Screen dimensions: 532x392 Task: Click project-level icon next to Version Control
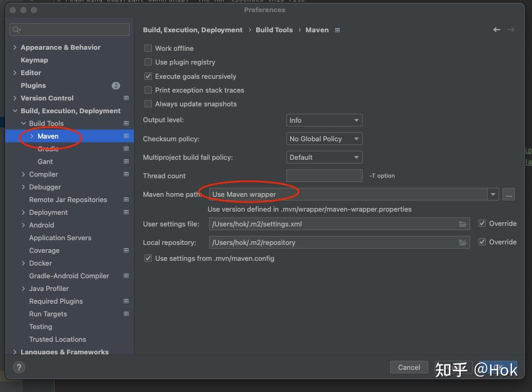126,98
